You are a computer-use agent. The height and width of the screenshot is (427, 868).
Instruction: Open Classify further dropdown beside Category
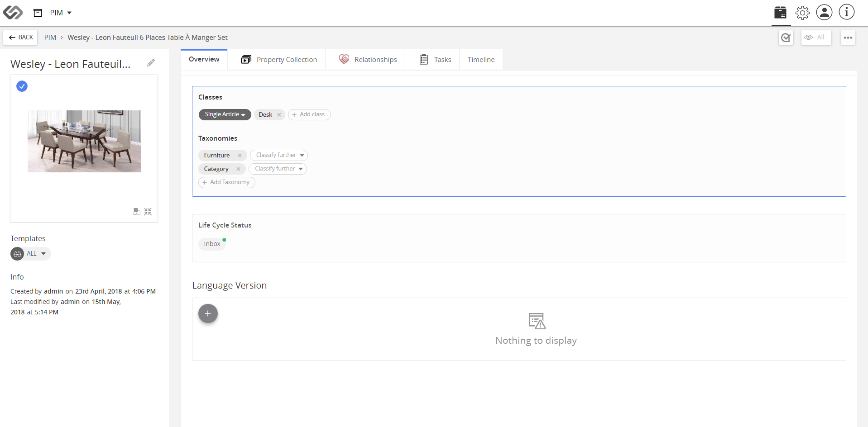tap(278, 169)
